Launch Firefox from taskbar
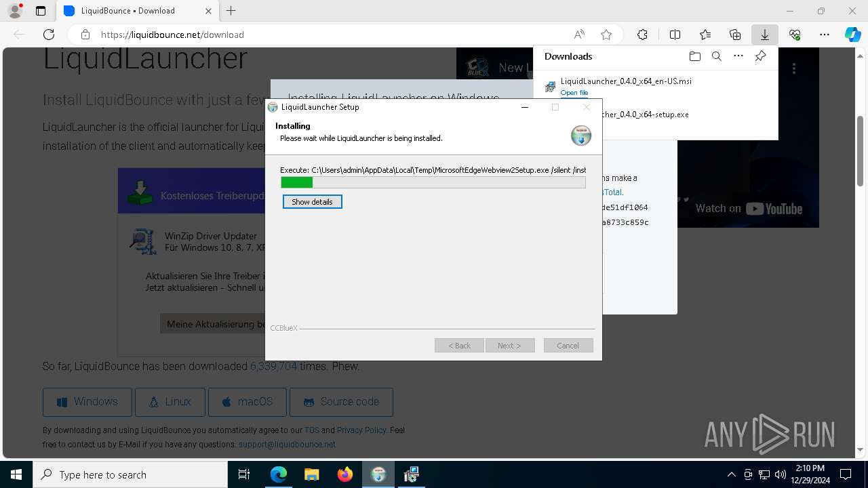 coord(344,474)
